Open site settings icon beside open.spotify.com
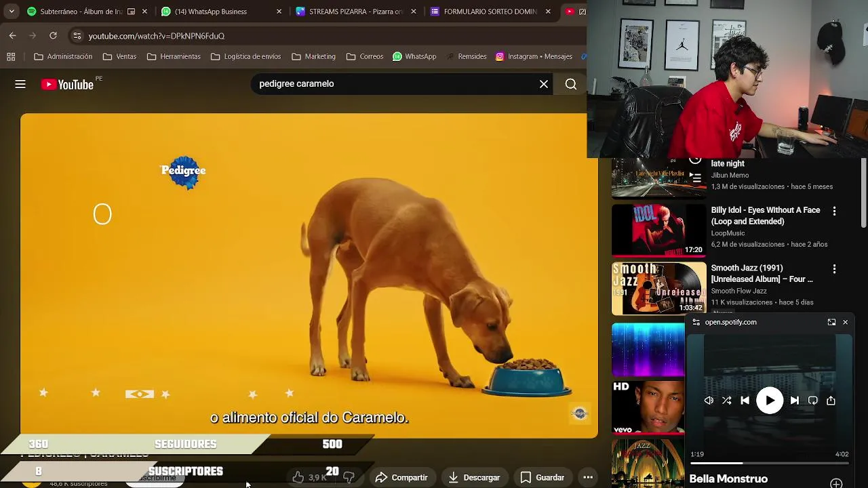 click(x=696, y=323)
